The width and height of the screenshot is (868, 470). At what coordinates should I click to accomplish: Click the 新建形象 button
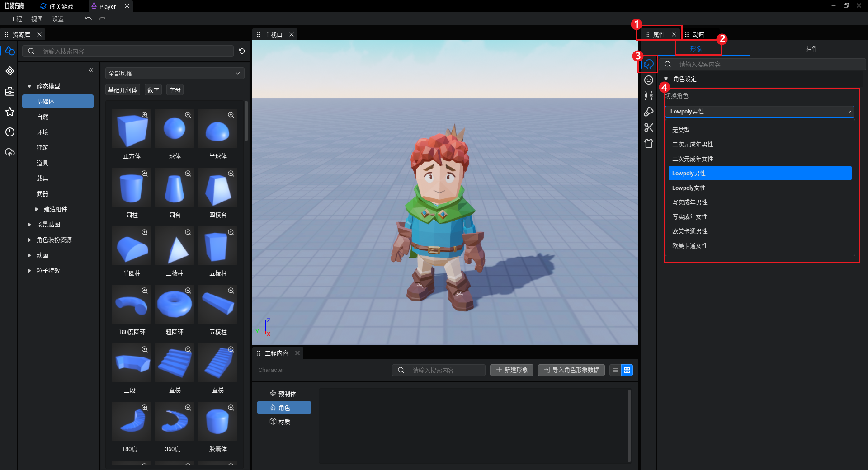pyautogui.click(x=512, y=370)
